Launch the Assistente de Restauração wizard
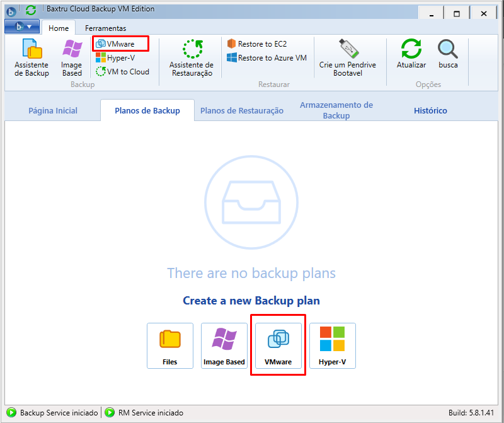 click(192, 57)
